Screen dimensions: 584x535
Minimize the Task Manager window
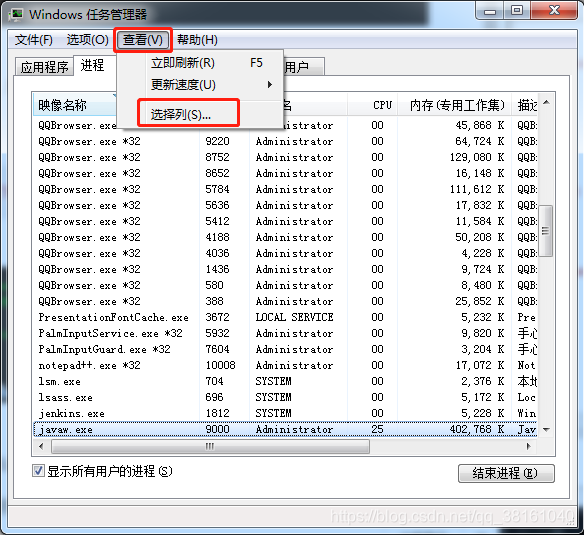(490, 11)
